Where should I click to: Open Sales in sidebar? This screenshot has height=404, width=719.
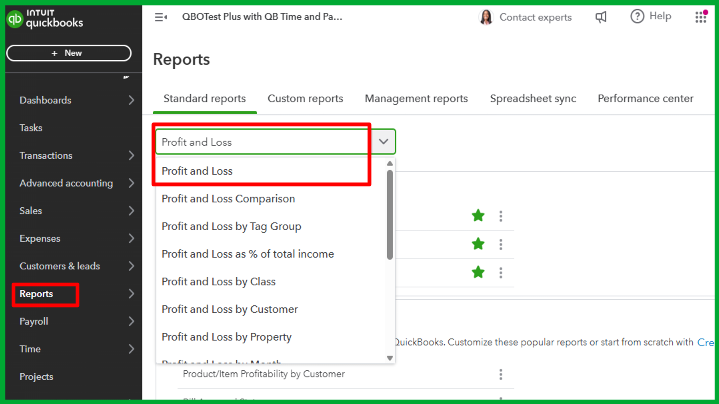coord(31,210)
